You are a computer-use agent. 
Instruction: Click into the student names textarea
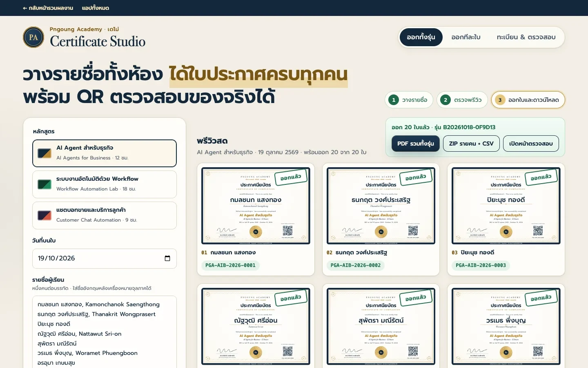click(x=105, y=332)
